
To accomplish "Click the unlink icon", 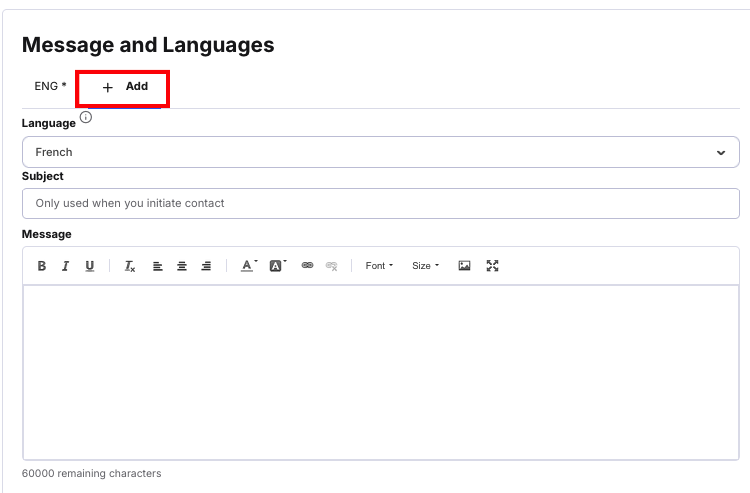I will 331,266.
